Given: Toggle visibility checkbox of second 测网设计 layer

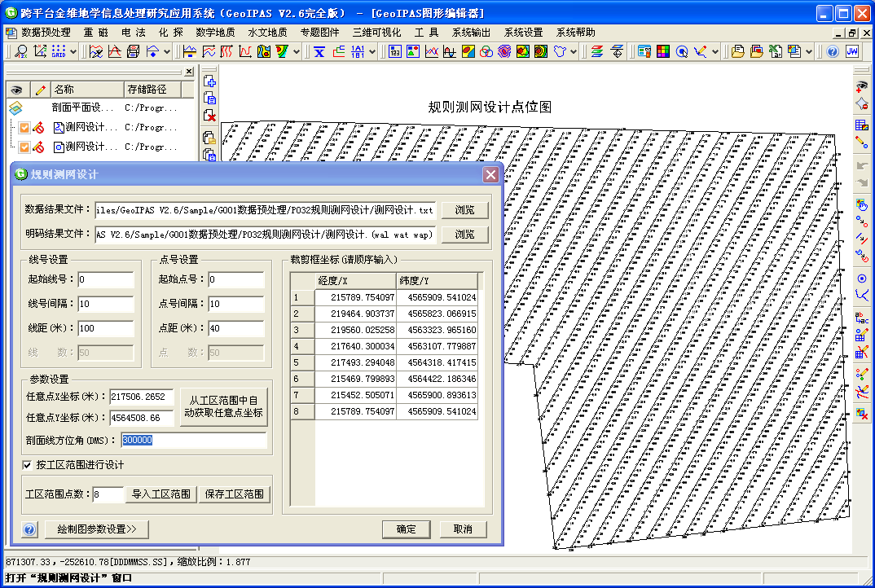Looking at the screenshot, I should (x=24, y=147).
